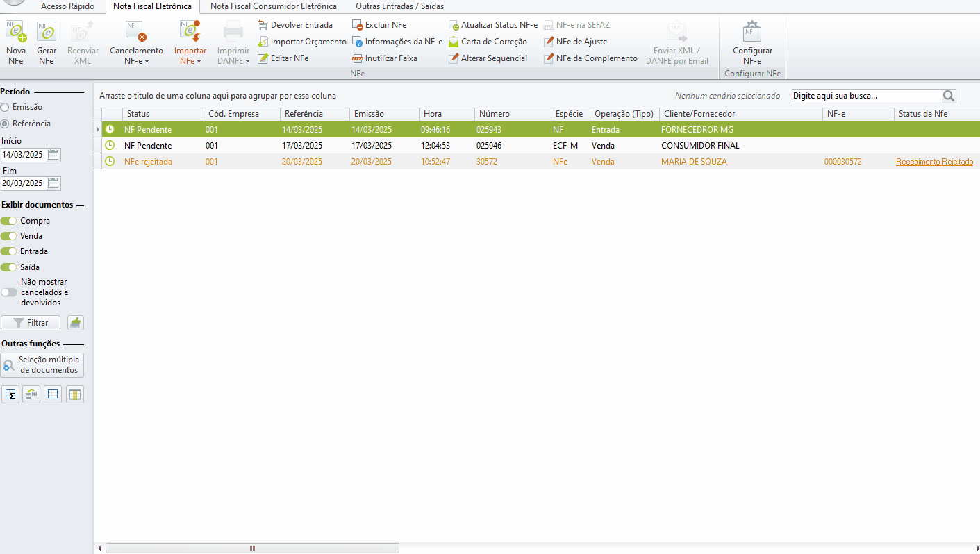Screen dimensions: 980x554
Task: Click Editar NFe tool
Action: (283, 58)
